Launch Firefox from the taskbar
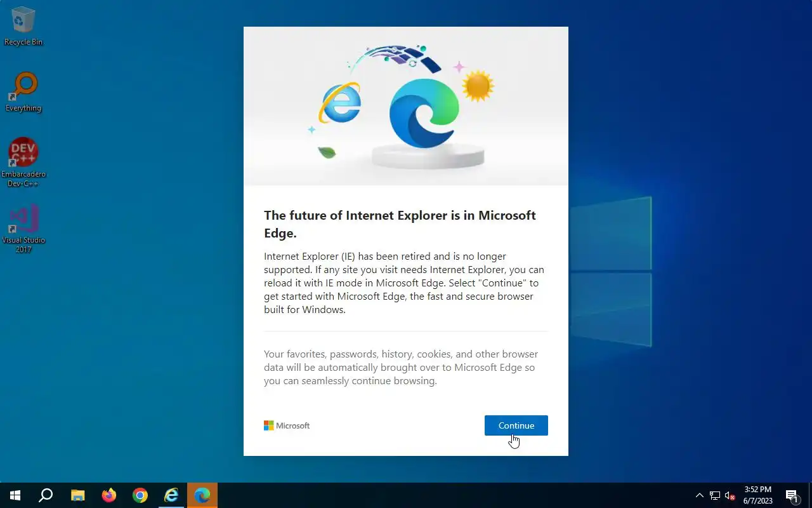Image resolution: width=812 pixels, height=508 pixels. [108, 495]
